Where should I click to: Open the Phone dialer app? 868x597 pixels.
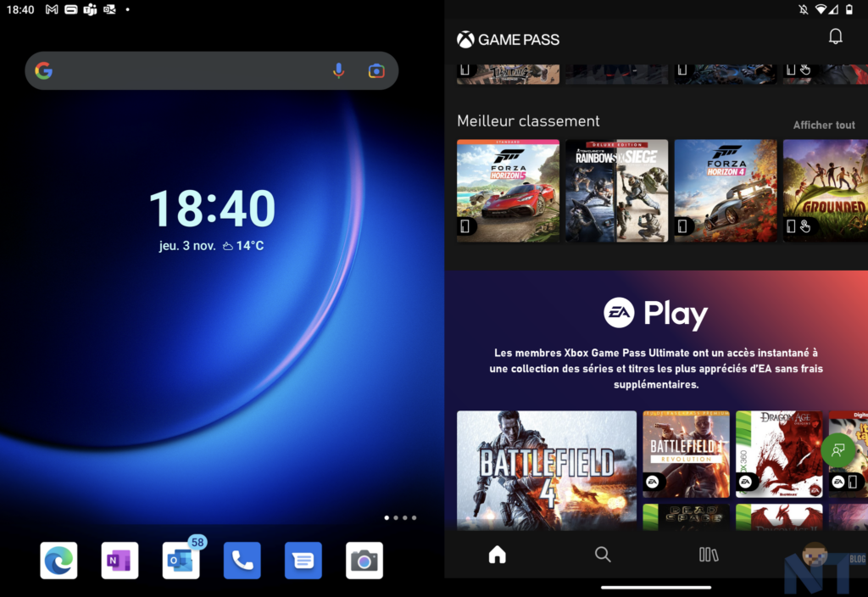pos(242,561)
